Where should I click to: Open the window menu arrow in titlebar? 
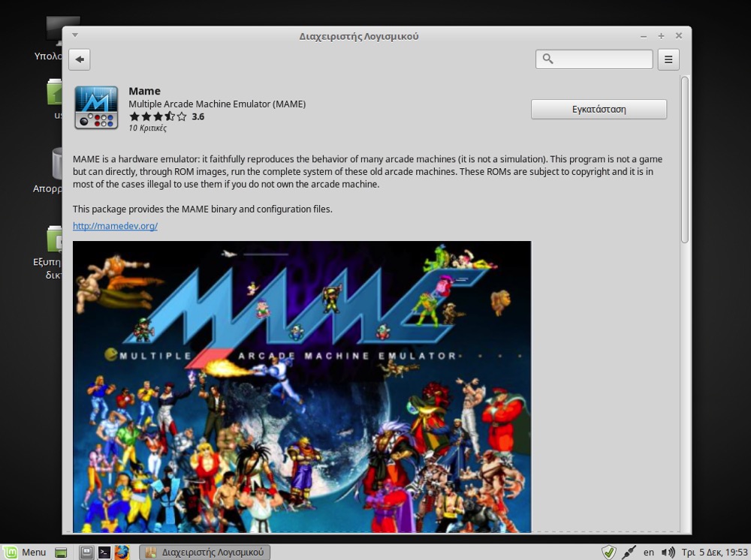pyautogui.click(x=74, y=35)
